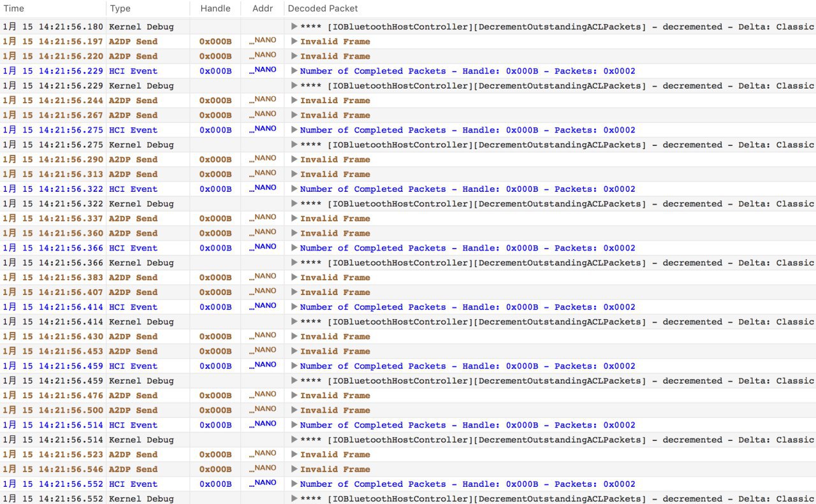Expand the HCI Event row at 14:21:56.552

pyautogui.click(x=294, y=484)
